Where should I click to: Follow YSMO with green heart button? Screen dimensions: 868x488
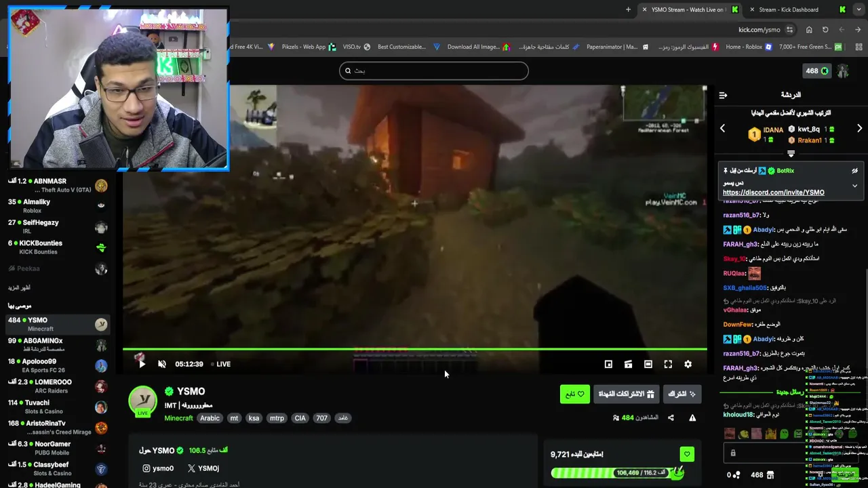[574, 394]
